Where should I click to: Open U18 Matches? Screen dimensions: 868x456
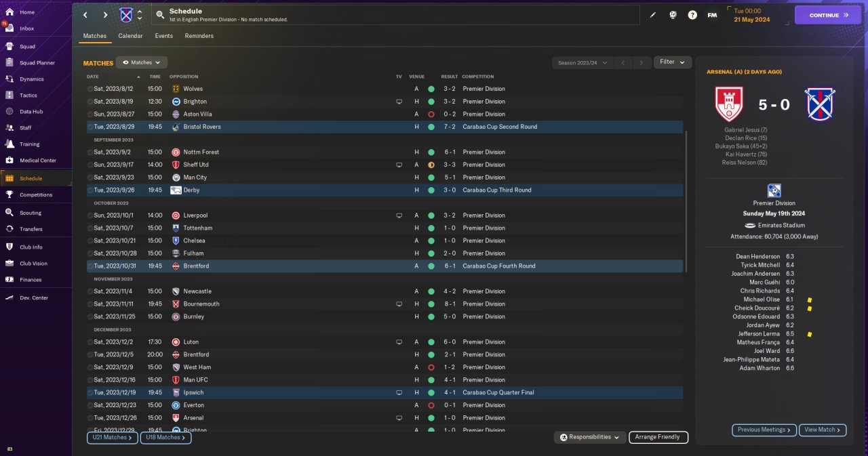coord(165,438)
